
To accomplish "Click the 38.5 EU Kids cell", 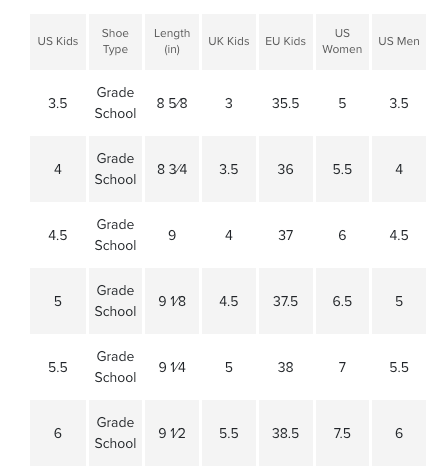I will click(x=286, y=433).
